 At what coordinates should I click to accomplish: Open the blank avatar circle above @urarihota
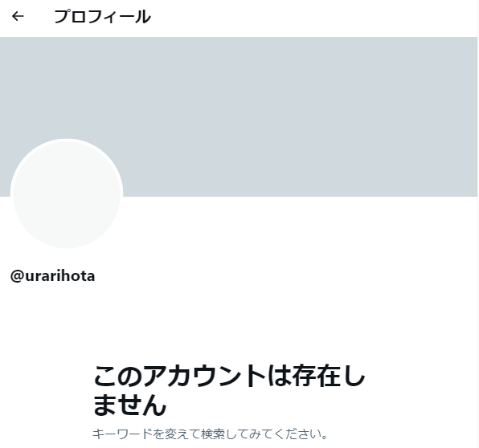(67, 194)
